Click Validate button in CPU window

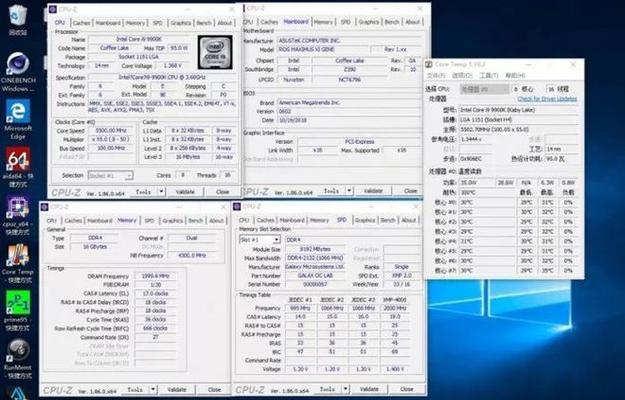click(185, 192)
